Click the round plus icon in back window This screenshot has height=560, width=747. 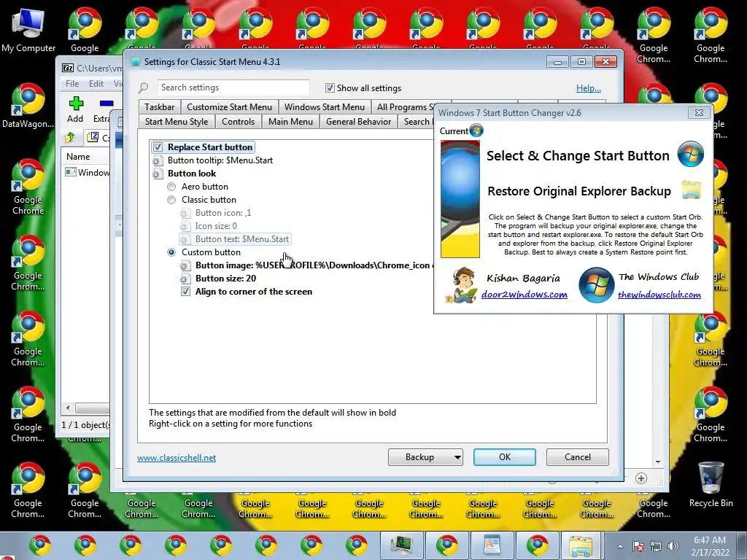click(x=641, y=478)
